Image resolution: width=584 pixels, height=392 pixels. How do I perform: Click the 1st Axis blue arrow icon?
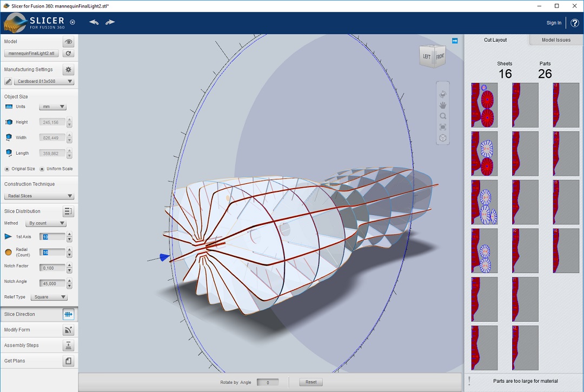click(8, 237)
